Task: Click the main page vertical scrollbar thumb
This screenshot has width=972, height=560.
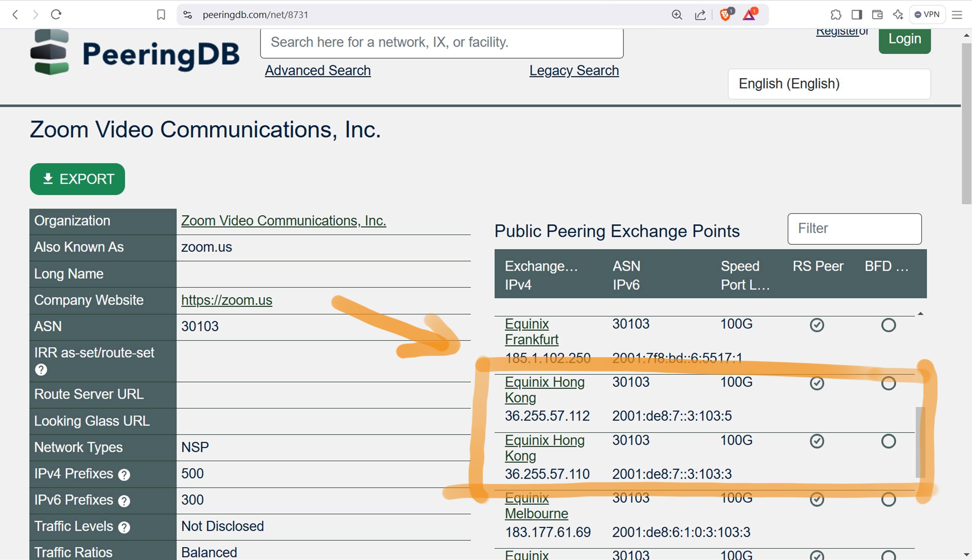Action: 966,123
